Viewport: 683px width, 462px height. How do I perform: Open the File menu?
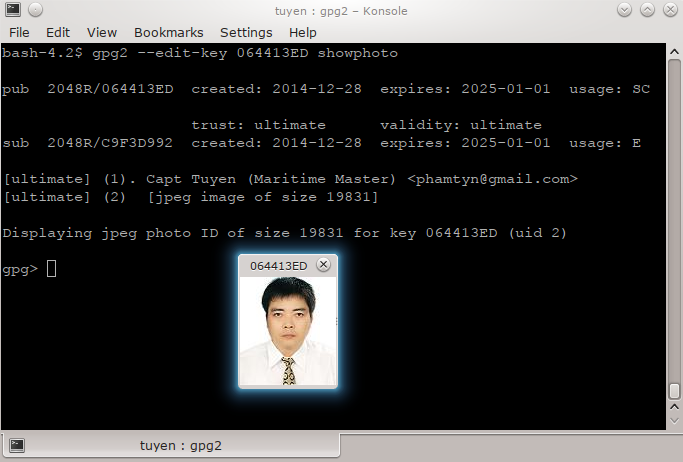[x=19, y=32]
